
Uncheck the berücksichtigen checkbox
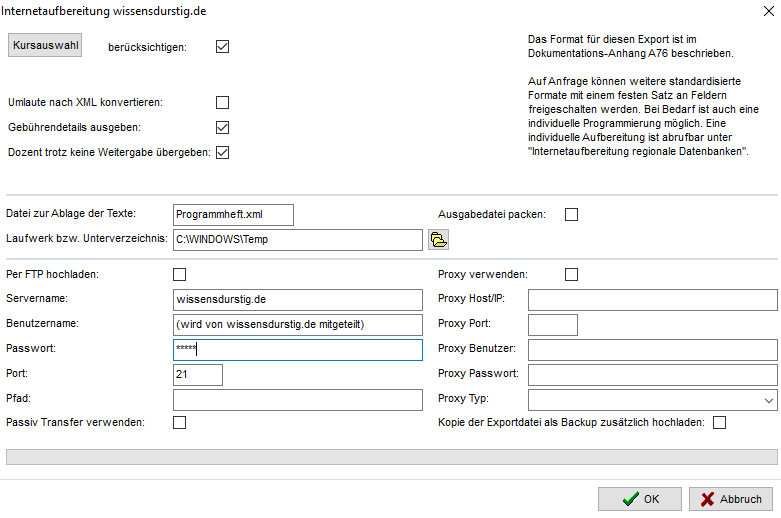coord(223,47)
